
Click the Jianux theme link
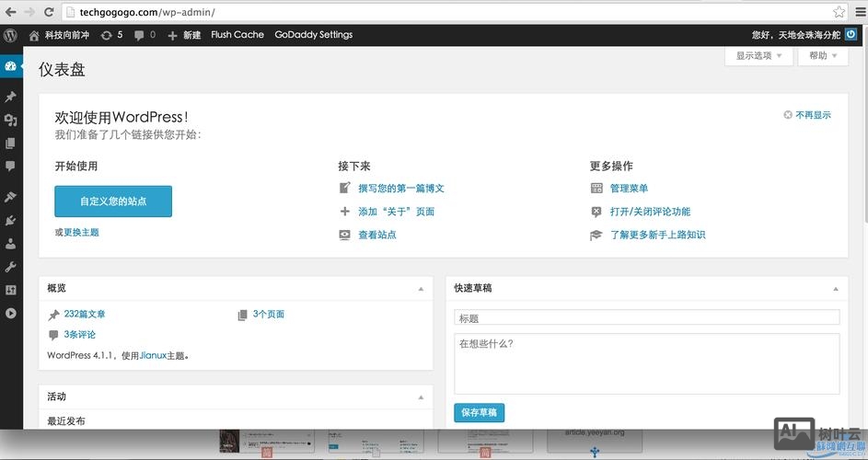point(154,355)
